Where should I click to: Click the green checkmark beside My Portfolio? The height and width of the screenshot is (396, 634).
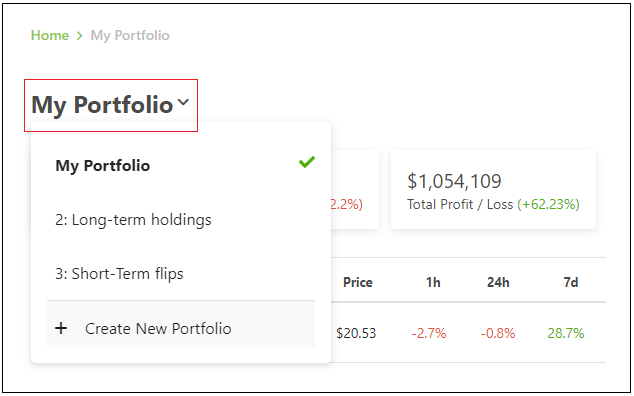click(x=307, y=162)
